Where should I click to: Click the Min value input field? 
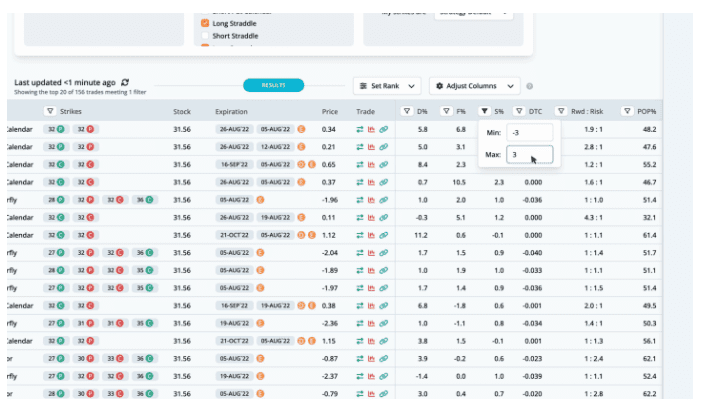(x=529, y=132)
